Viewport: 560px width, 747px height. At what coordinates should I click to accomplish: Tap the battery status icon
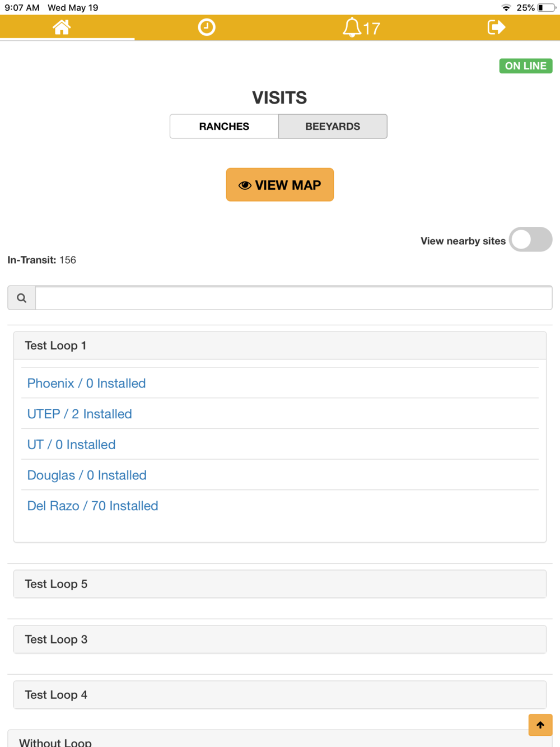click(547, 8)
